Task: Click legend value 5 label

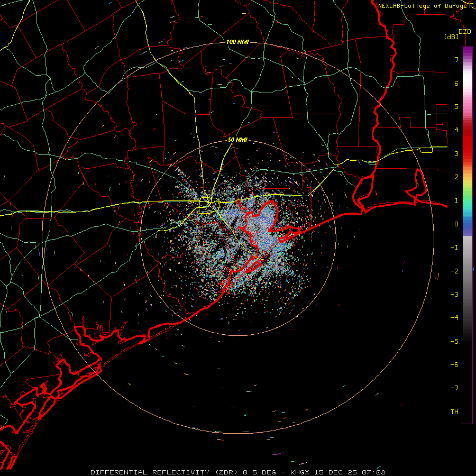Action: click(456, 106)
